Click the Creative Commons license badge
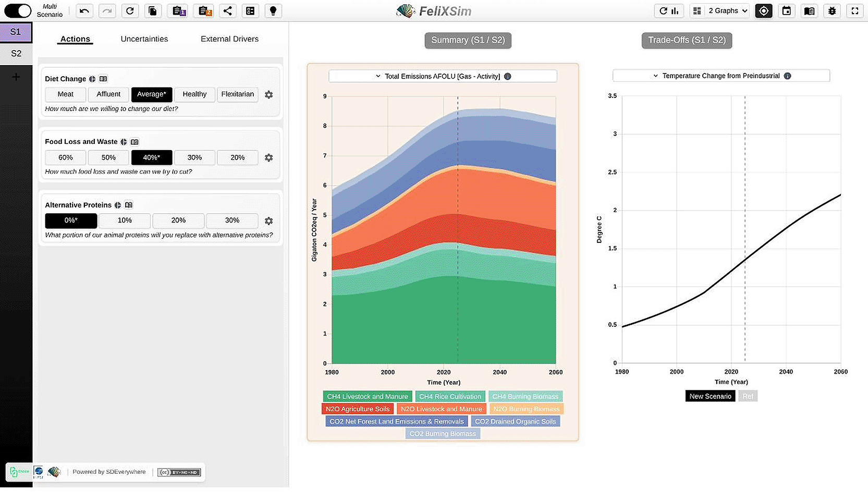 point(179,472)
